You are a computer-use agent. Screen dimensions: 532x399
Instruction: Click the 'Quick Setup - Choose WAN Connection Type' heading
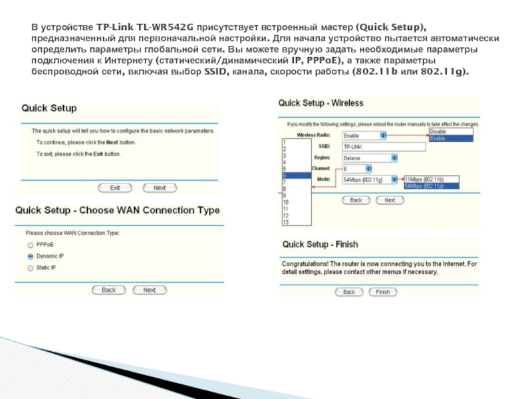click(x=118, y=210)
